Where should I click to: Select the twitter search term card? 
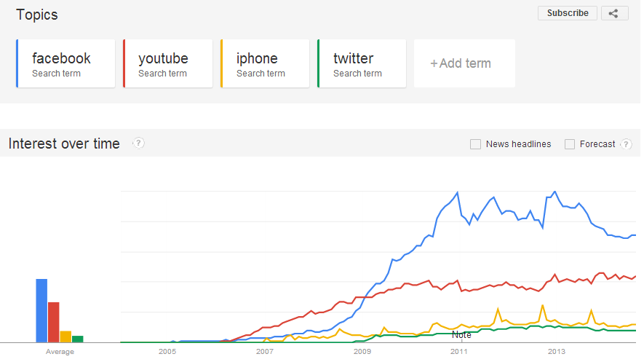click(x=362, y=63)
